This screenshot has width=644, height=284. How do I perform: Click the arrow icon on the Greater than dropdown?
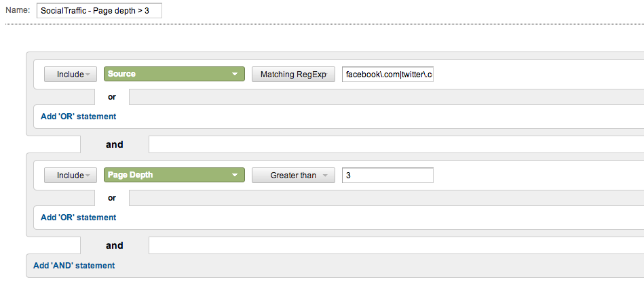tap(326, 176)
